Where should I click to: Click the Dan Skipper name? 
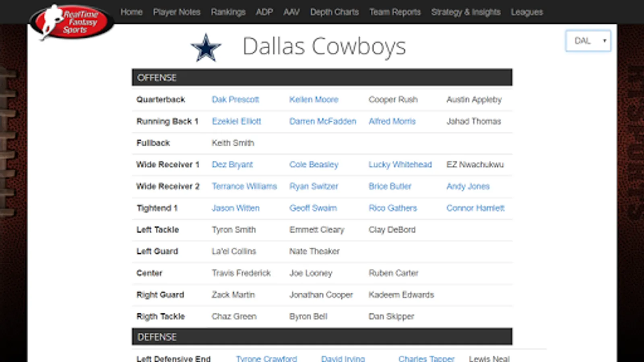391,317
